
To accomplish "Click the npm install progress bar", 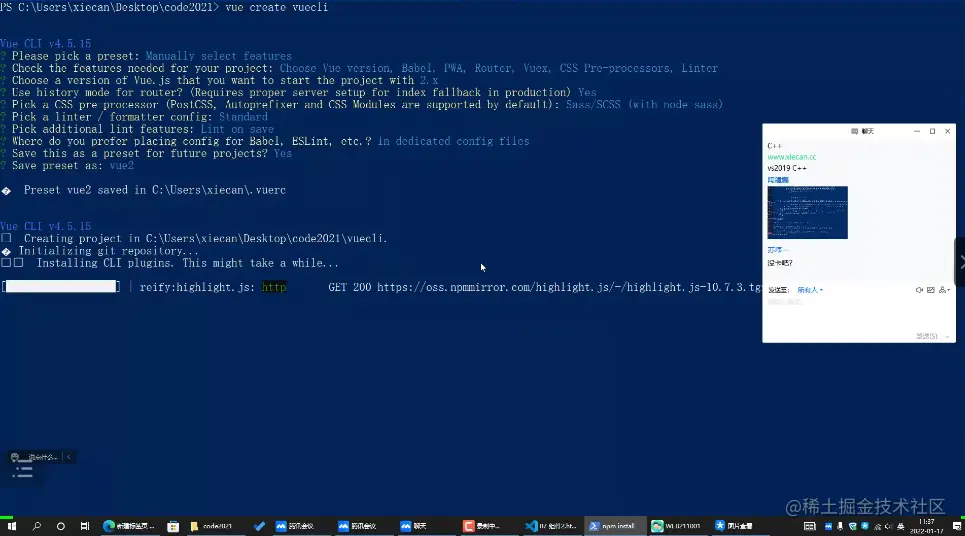I will (x=61, y=287).
